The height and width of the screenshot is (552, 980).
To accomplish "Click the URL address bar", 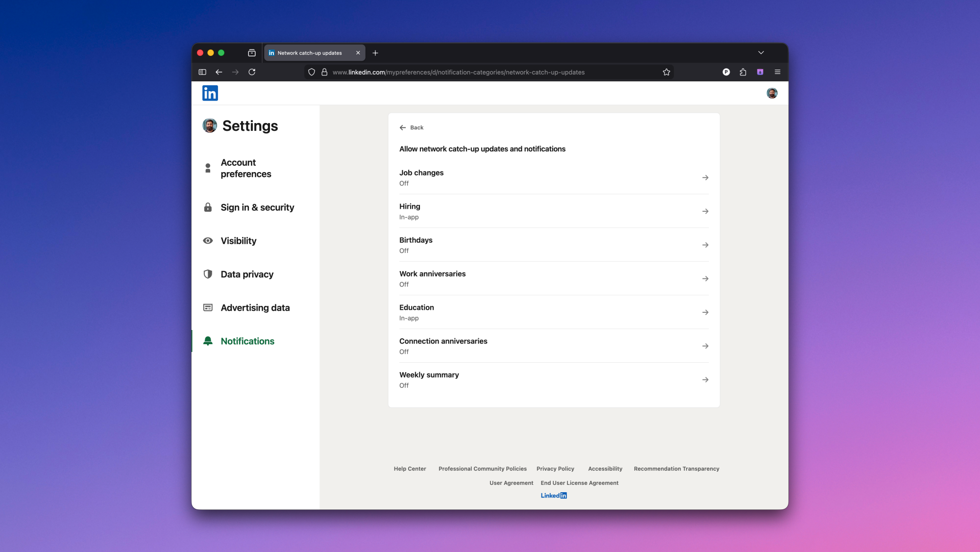I will 458,72.
